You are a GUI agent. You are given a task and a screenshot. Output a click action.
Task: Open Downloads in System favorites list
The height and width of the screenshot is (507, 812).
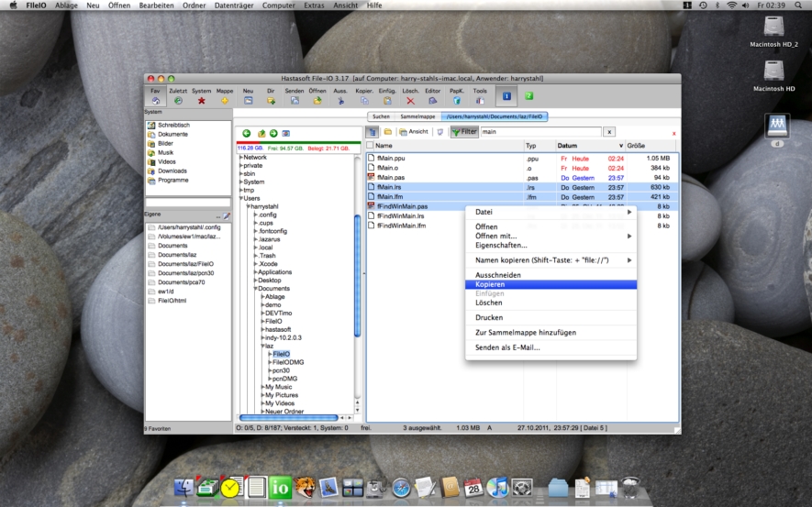(172, 171)
